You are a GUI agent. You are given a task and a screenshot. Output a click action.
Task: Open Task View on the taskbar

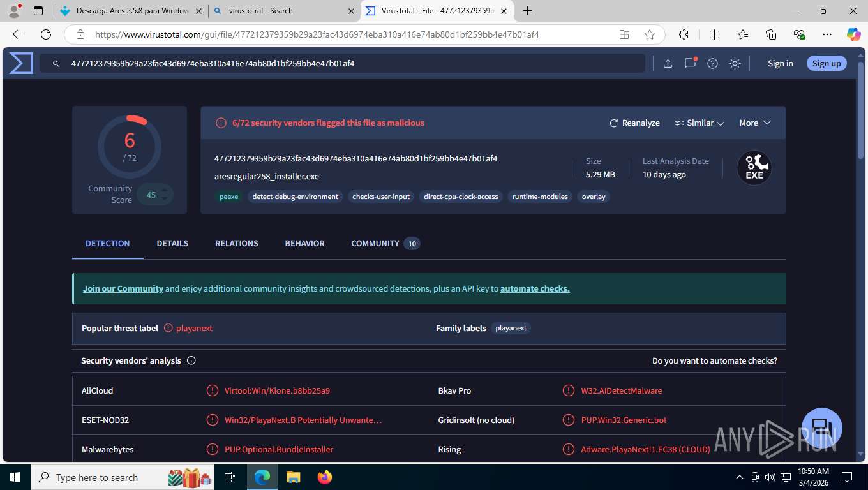point(230,477)
